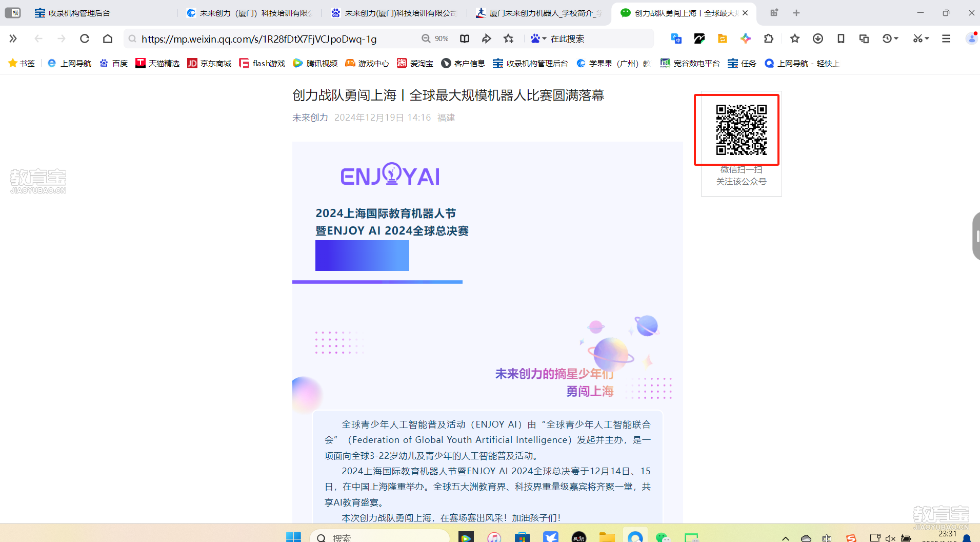This screenshot has width=980, height=542.
Task: Open the 客户信息 bookmark
Action: point(463,63)
